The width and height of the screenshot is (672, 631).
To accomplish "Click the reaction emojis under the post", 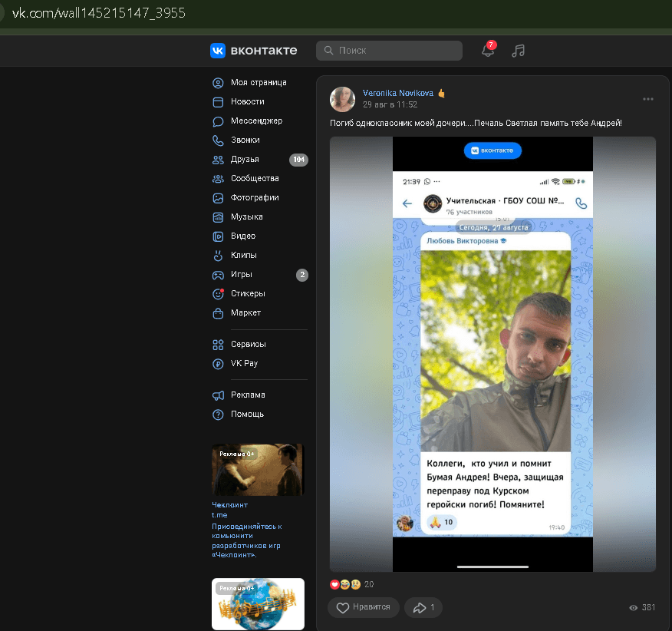I will pyautogui.click(x=345, y=584).
